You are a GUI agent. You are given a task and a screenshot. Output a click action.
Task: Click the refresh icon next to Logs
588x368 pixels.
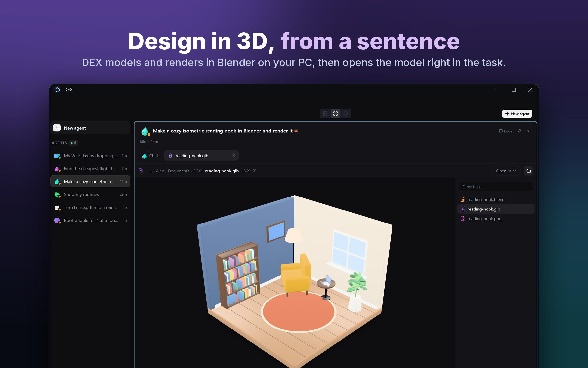click(x=519, y=131)
